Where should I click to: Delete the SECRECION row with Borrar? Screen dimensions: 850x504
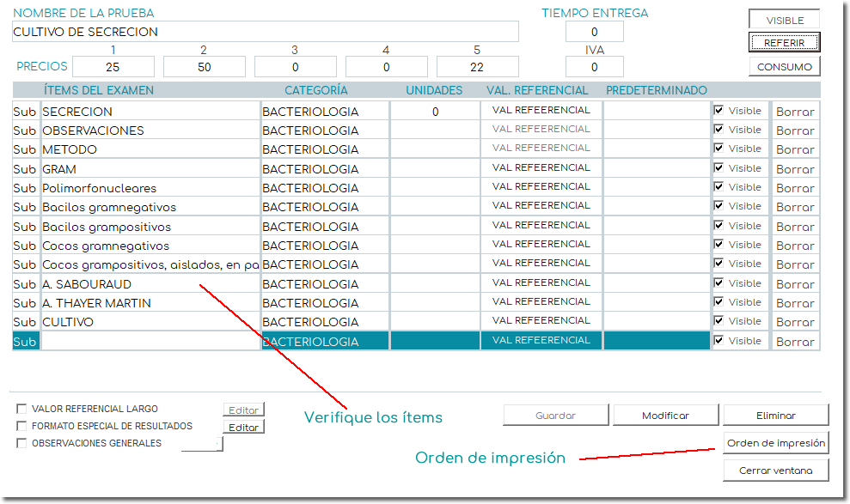coord(794,112)
